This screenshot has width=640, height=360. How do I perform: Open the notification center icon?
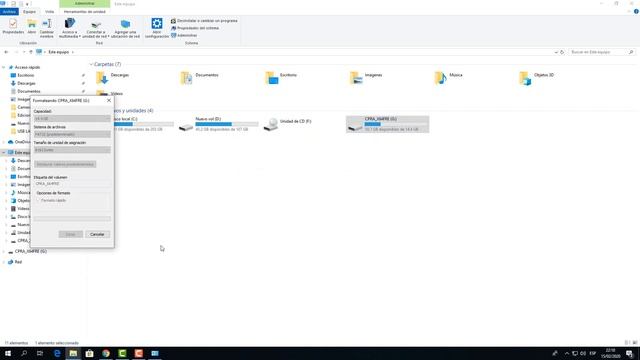629,353
